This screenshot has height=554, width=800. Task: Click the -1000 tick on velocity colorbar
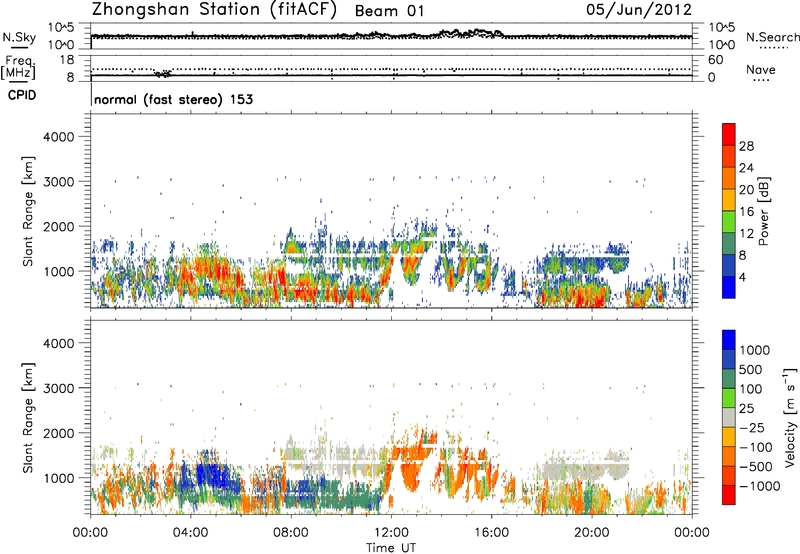759,486
